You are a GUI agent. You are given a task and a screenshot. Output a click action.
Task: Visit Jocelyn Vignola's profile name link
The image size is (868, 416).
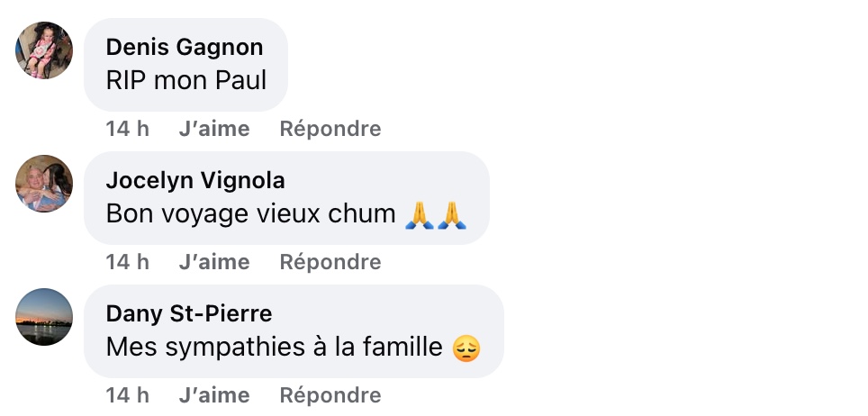pos(195,181)
